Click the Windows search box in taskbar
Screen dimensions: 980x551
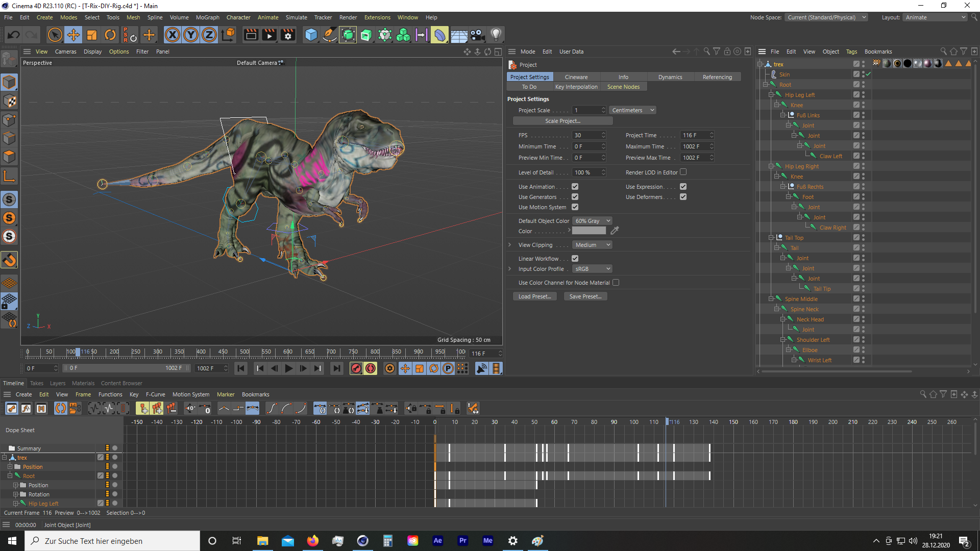tap(112, 541)
